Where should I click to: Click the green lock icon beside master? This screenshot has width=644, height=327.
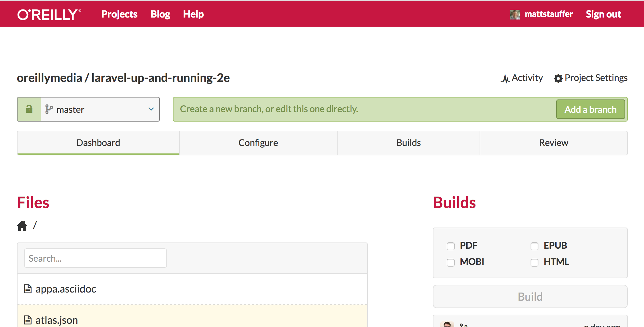(29, 109)
